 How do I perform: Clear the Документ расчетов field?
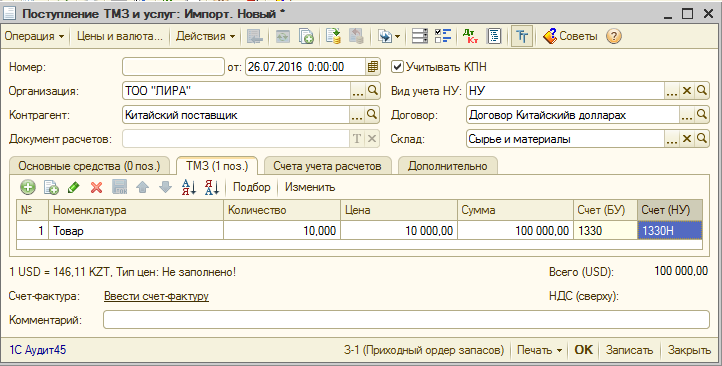click(x=372, y=139)
